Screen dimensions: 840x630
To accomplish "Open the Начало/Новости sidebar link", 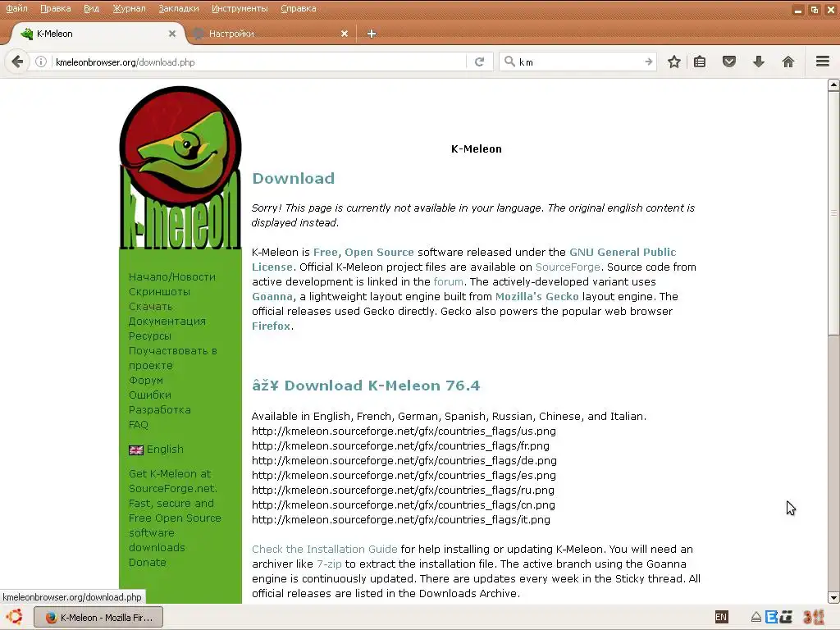I will coord(172,277).
